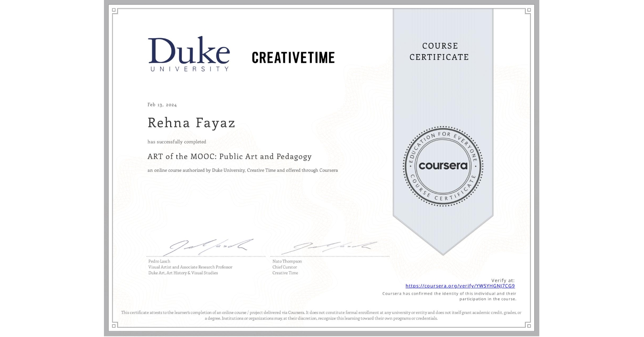
Task: Select the name 'Rehna Fayaz'
Action: pos(192,123)
